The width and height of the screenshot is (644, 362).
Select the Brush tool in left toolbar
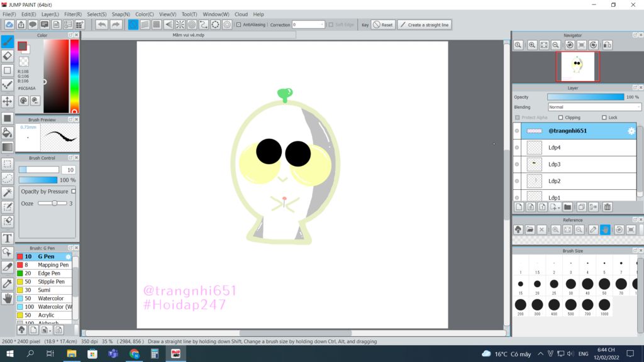click(x=8, y=41)
